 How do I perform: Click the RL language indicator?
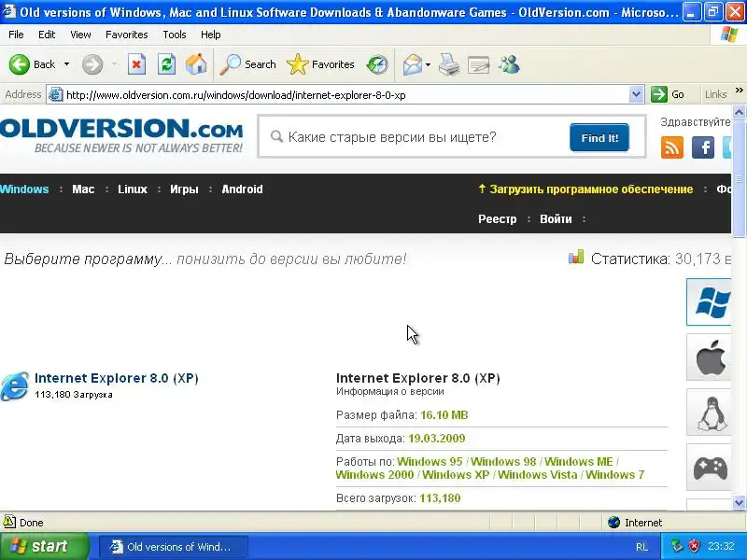(x=641, y=547)
